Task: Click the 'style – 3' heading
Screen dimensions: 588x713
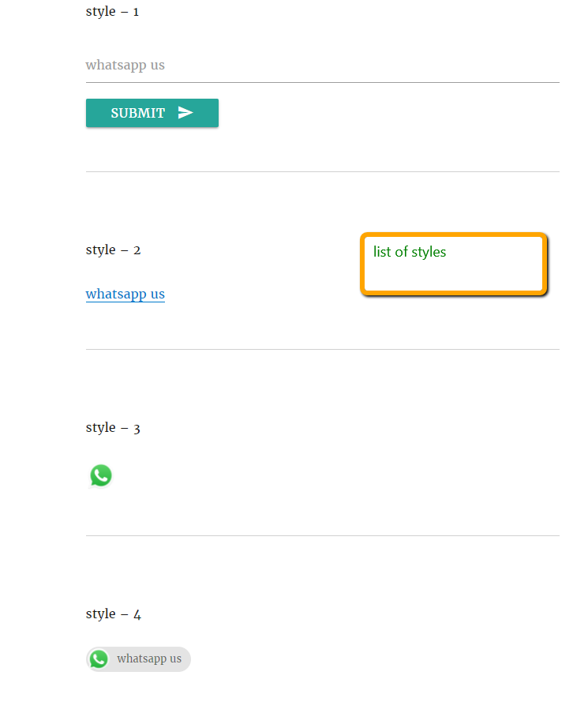Action: pos(113,428)
